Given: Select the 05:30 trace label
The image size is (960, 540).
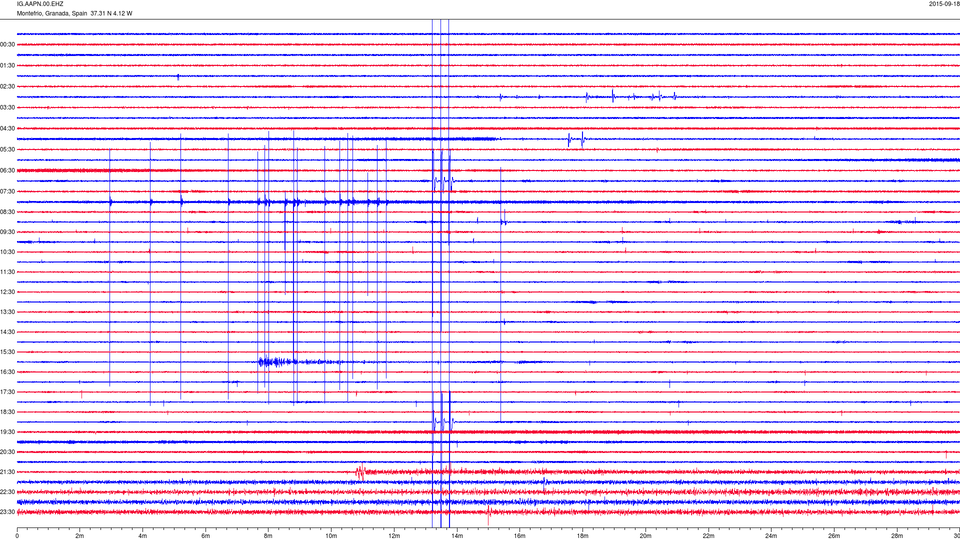Looking at the screenshot, I should click(x=7, y=149).
